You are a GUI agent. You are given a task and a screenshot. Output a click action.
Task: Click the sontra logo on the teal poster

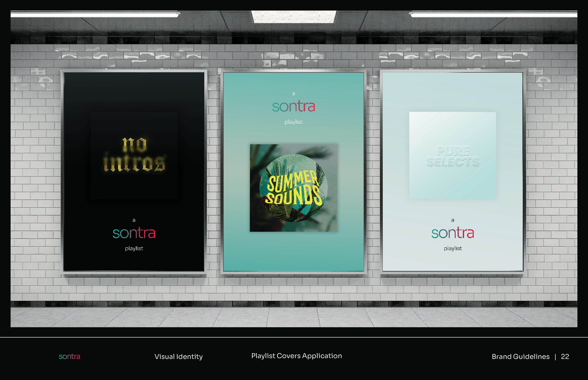[294, 107]
